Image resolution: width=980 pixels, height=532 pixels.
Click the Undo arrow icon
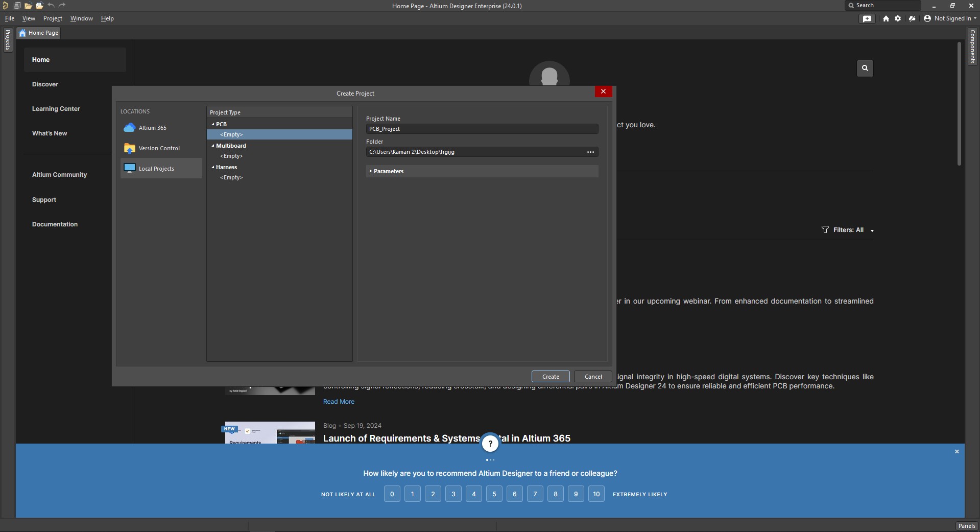(51, 6)
